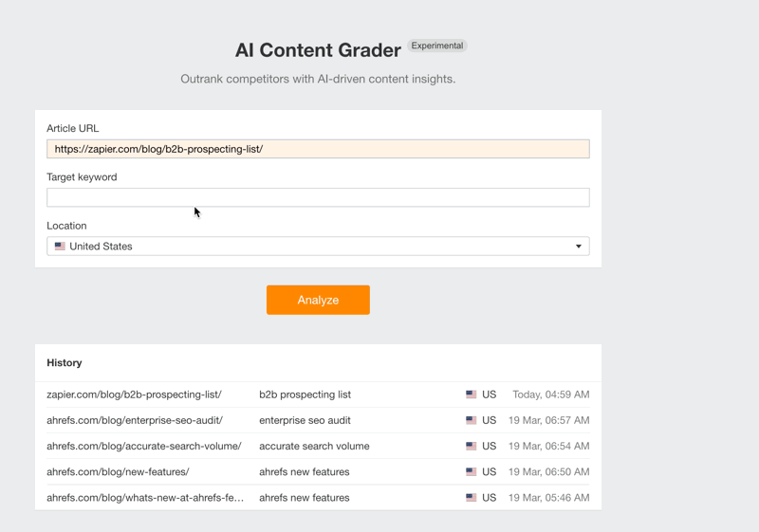Click the tagline 'Outrank competitors with AI-driven content insights.'
The height and width of the screenshot is (532, 759).
318,79
